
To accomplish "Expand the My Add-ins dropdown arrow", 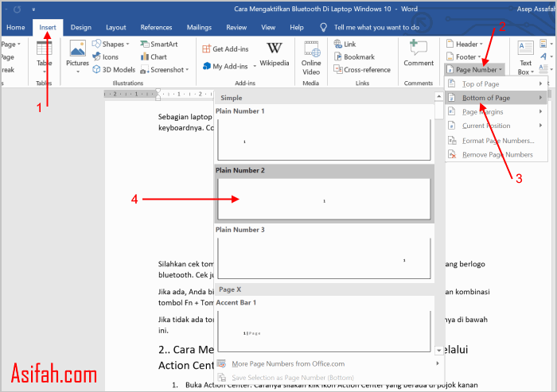I will click(x=255, y=67).
